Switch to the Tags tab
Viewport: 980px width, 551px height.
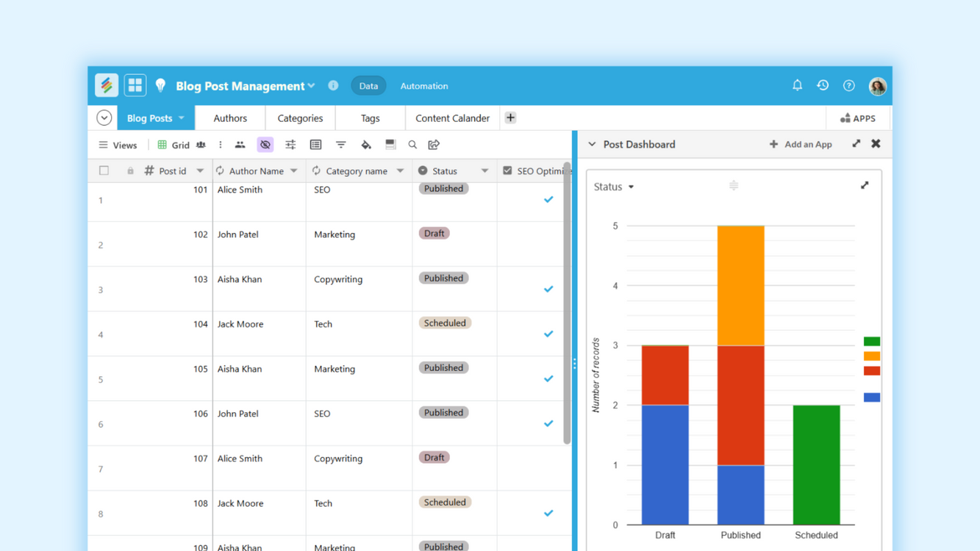tap(371, 118)
